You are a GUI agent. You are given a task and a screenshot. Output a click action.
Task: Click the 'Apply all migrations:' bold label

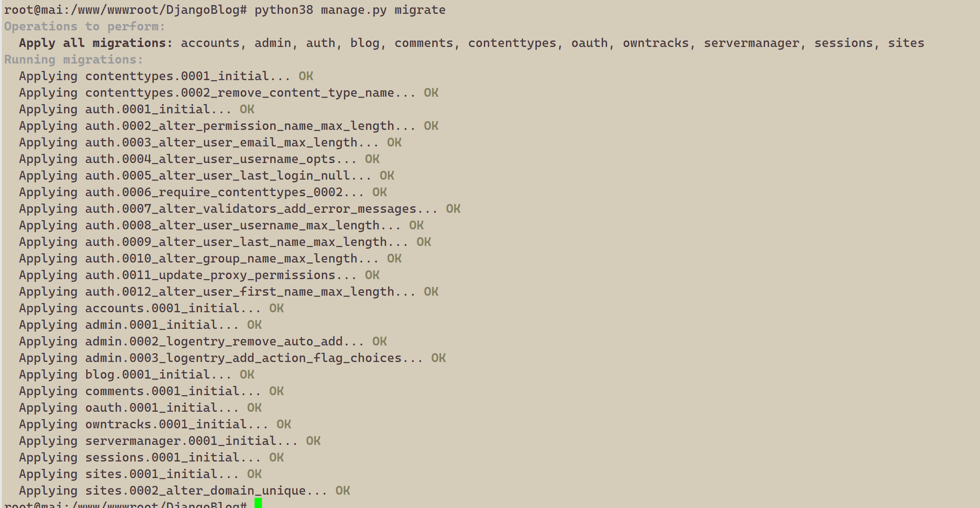96,43
